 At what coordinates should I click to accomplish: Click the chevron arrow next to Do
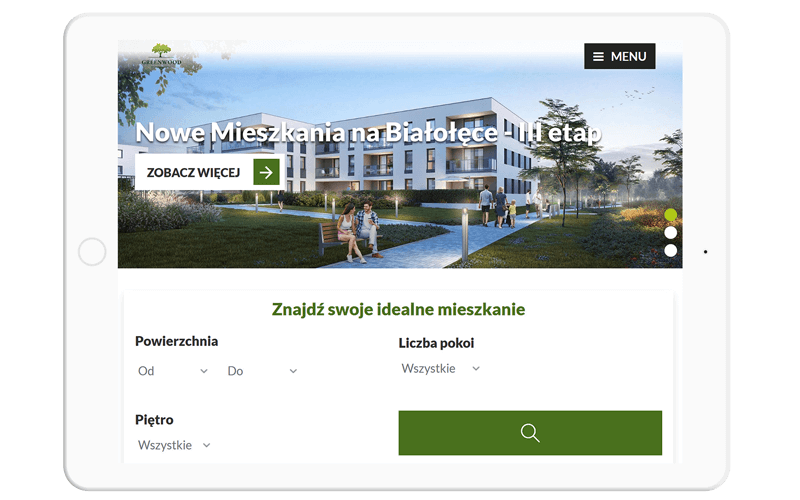click(x=293, y=371)
